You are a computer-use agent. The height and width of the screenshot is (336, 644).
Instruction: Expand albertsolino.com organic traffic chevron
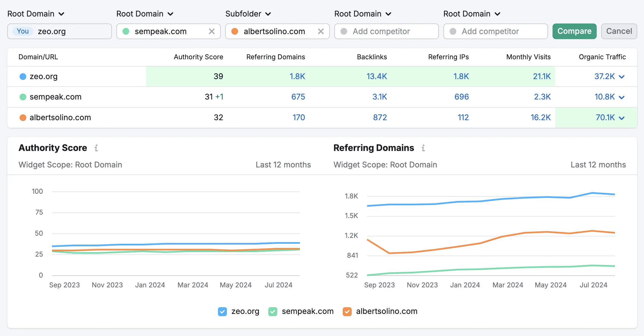[x=622, y=118]
